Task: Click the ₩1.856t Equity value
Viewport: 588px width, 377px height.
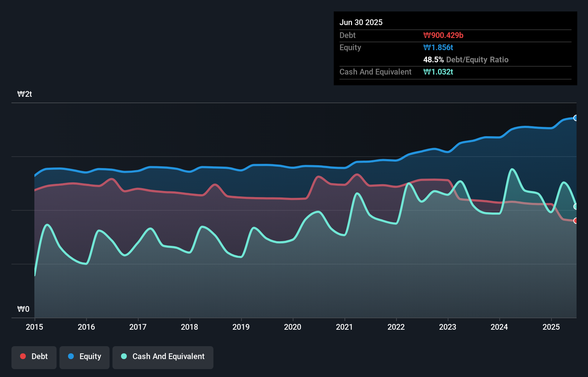Action: [438, 47]
